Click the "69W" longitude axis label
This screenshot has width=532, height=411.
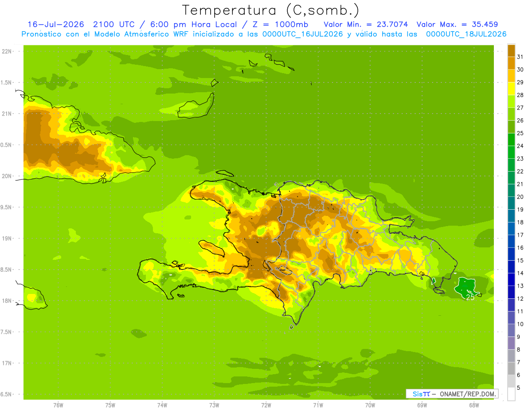coord(422,405)
